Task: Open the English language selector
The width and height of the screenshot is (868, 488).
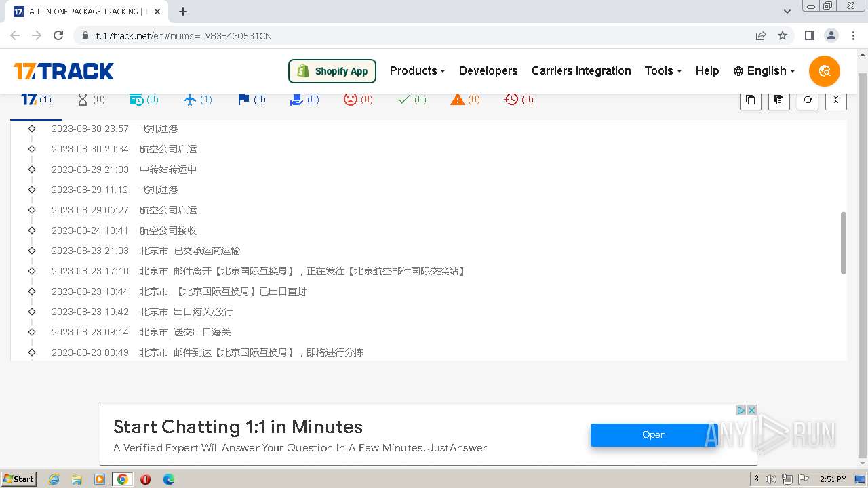Action: 764,70
